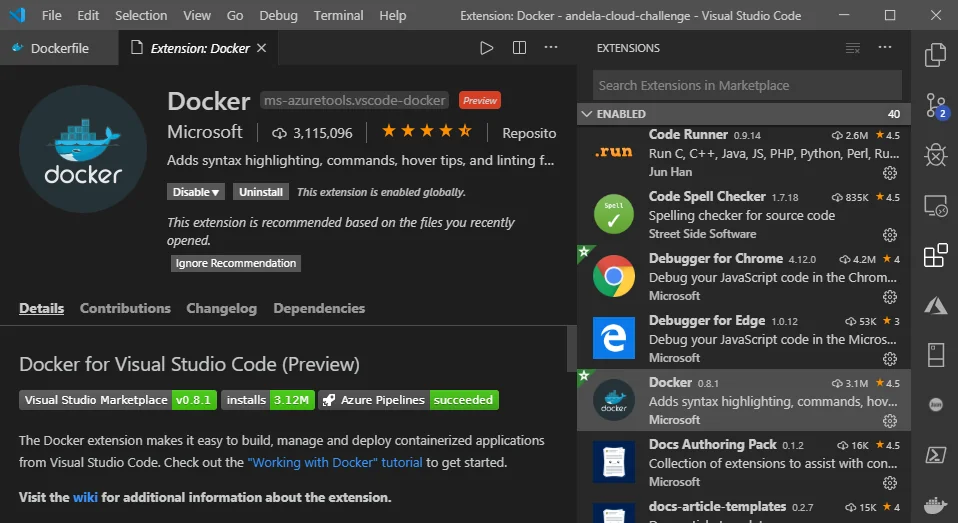
Task: Open the Azure view triangle icon
Action: pyautogui.click(x=935, y=305)
